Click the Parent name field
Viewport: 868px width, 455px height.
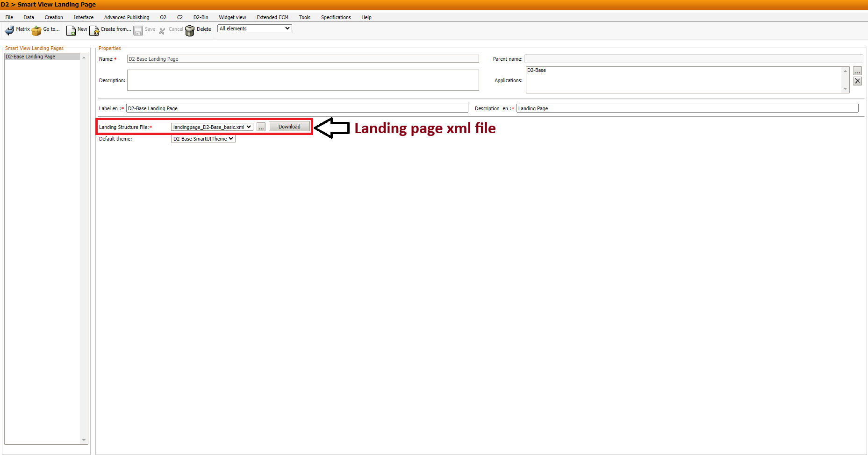tap(694, 59)
